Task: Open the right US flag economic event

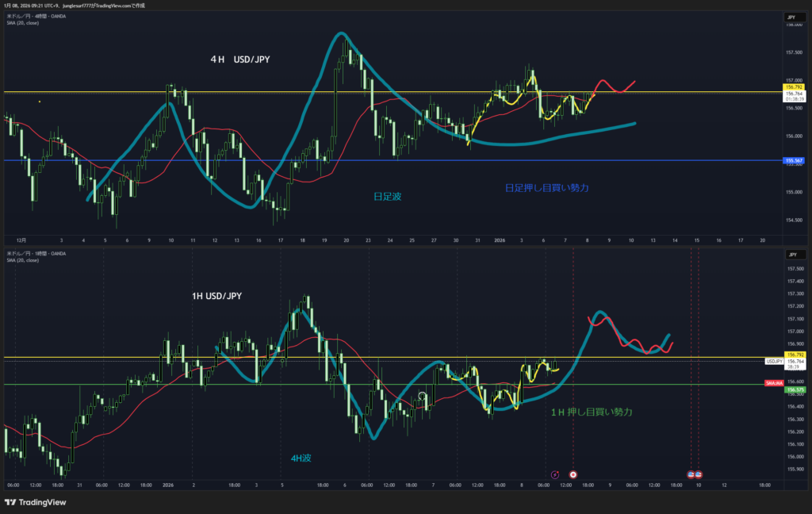Action: click(x=699, y=474)
